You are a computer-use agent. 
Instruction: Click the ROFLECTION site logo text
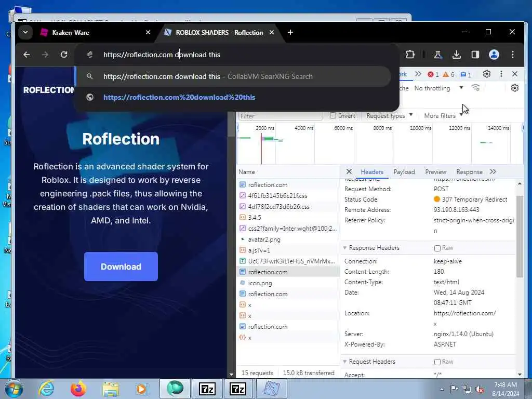pyautogui.click(x=49, y=90)
